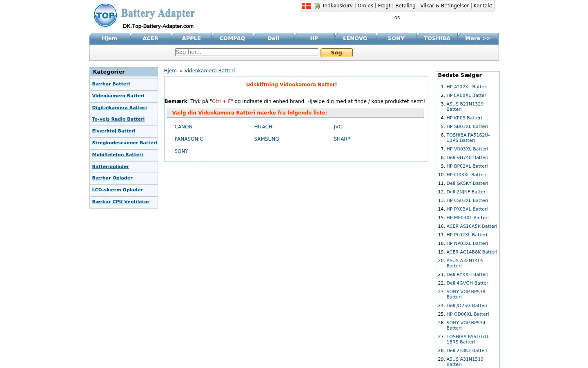
Task: Select the Hjem navigation tab
Action: click(x=109, y=38)
